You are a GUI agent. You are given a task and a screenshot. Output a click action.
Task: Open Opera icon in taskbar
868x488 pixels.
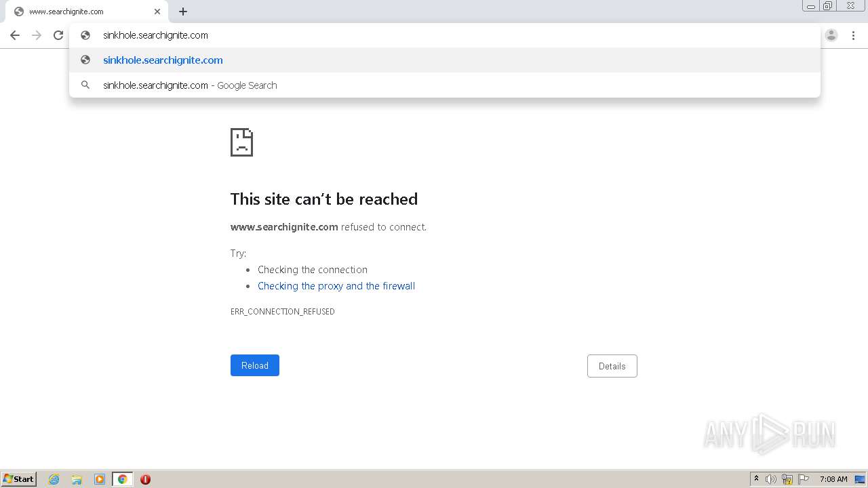tap(145, 479)
